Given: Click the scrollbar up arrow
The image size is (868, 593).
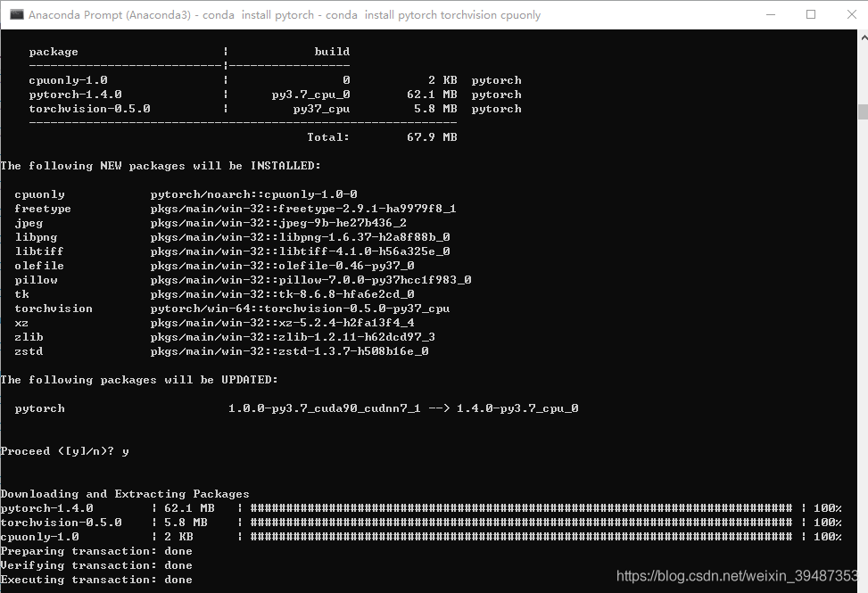Looking at the screenshot, I should (x=864, y=37).
